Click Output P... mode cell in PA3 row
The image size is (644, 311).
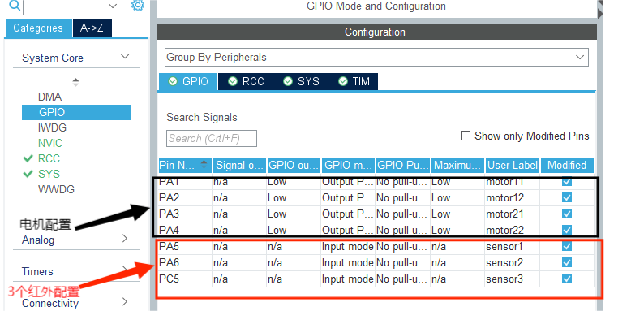[x=348, y=214]
